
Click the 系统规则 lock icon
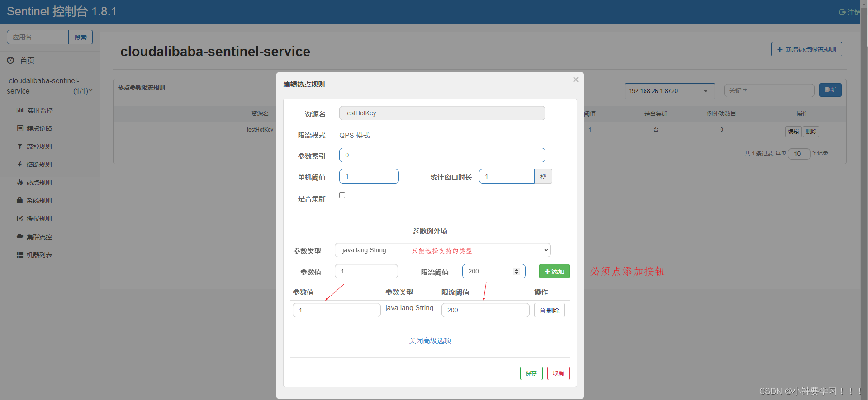tap(20, 200)
